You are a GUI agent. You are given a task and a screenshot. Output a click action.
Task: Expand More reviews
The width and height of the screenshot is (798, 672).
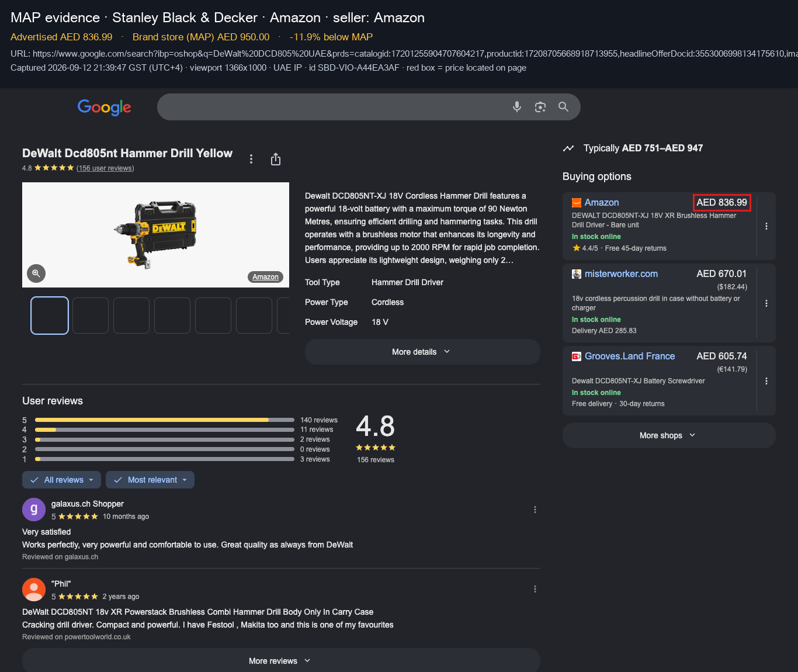click(281, 661)
